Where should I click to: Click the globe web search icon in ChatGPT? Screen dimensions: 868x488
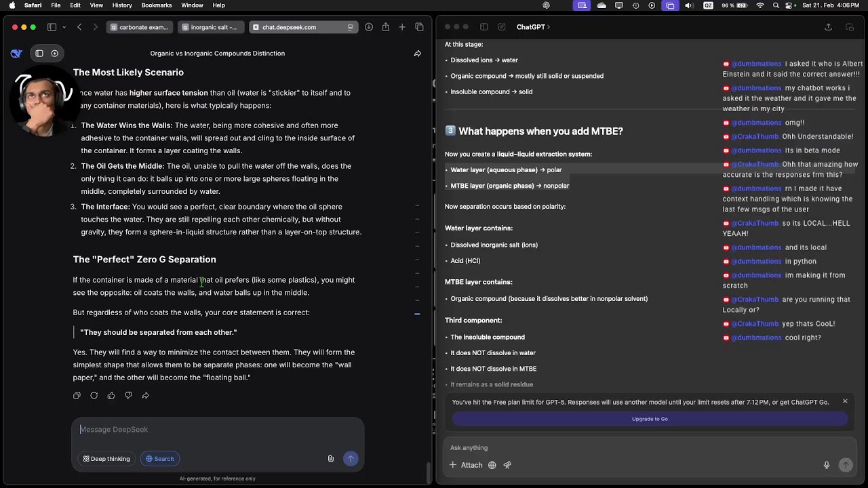492,465
